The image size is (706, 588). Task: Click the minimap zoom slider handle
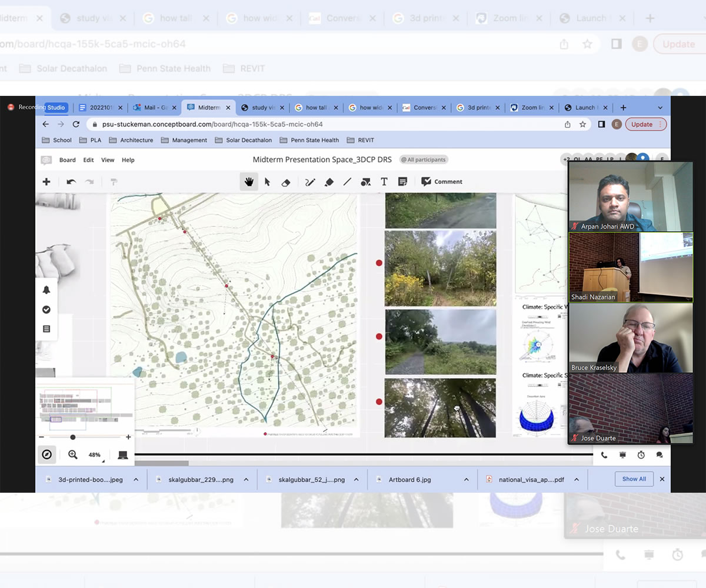click(x=73, y=437)
